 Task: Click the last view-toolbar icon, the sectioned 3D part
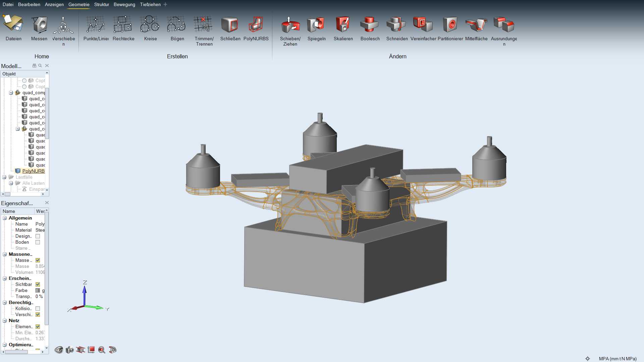[x=112, y=350]
